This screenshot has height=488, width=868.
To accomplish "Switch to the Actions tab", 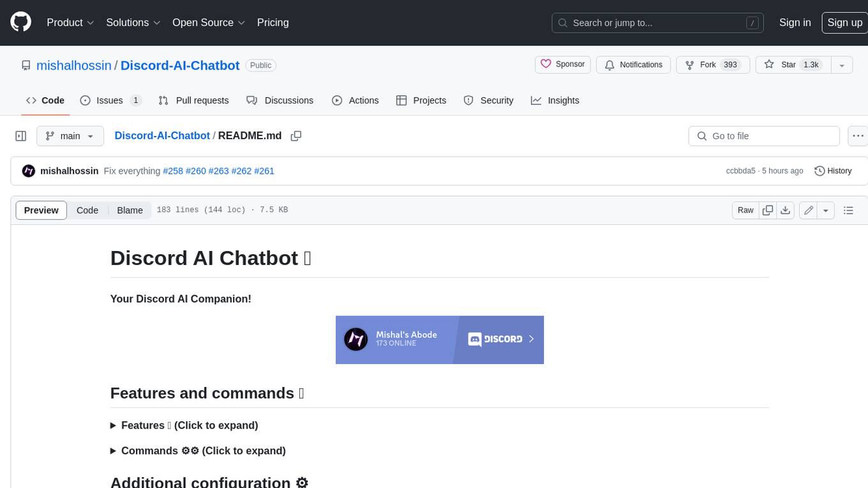I will pos(355,100).
